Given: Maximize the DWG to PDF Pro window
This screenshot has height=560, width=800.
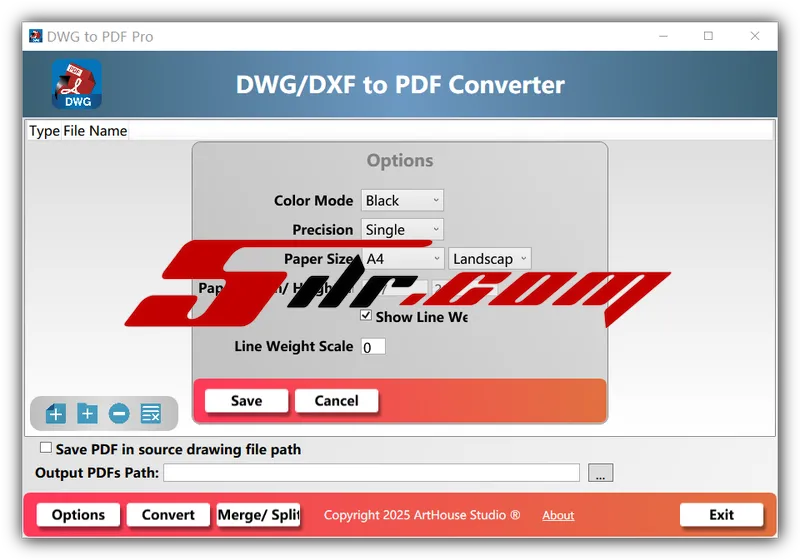Looking at the screenshot, I should pyautogui.click(x=708, y=36).
